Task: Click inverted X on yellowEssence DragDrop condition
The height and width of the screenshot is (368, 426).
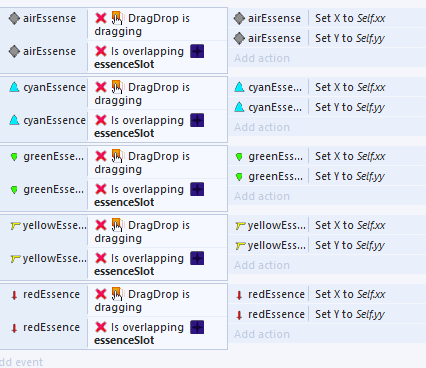Action: tap(101, 225)
